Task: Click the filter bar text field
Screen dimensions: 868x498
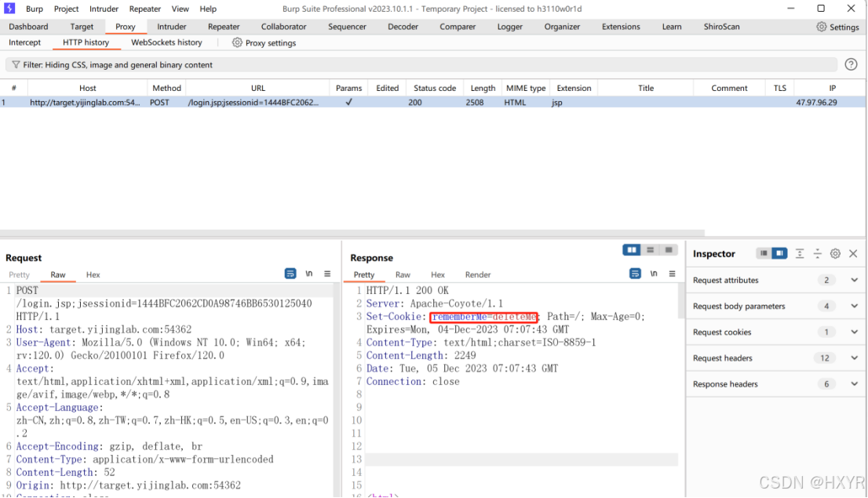Action: point(421,65)
